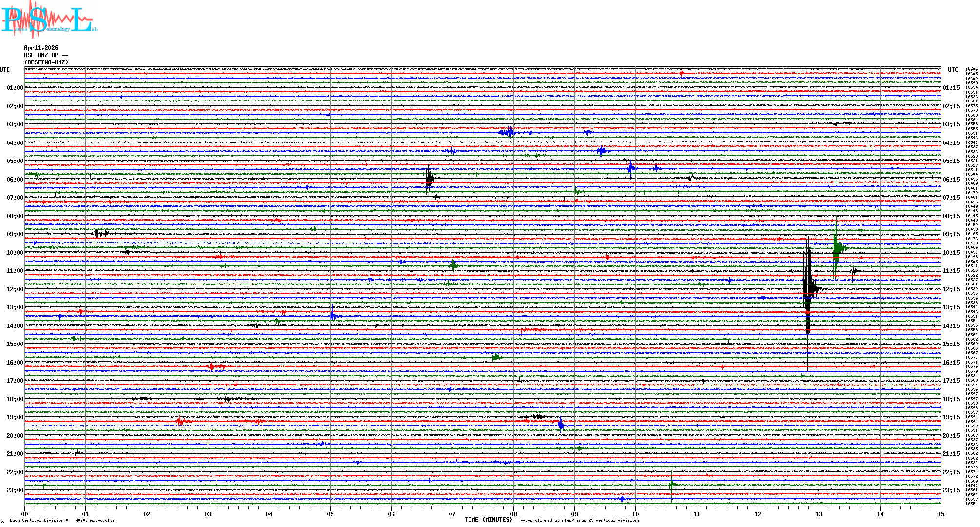Click the 10:15 label on right axis
The height and width of the screenshot is (527, 980).
pos(951,253)
